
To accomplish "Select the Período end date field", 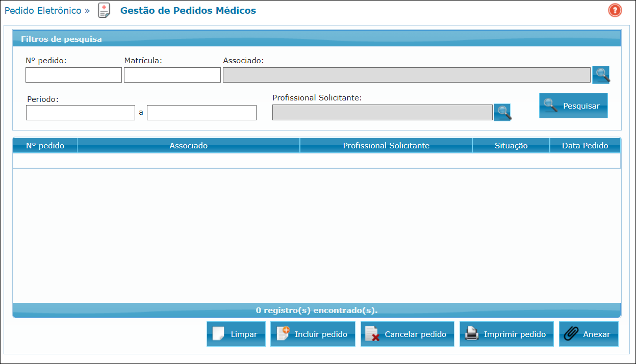I will [201, 113].
